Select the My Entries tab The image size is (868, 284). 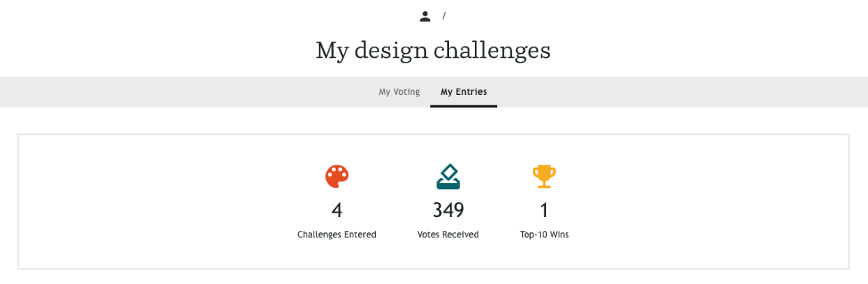coord(464,92)
